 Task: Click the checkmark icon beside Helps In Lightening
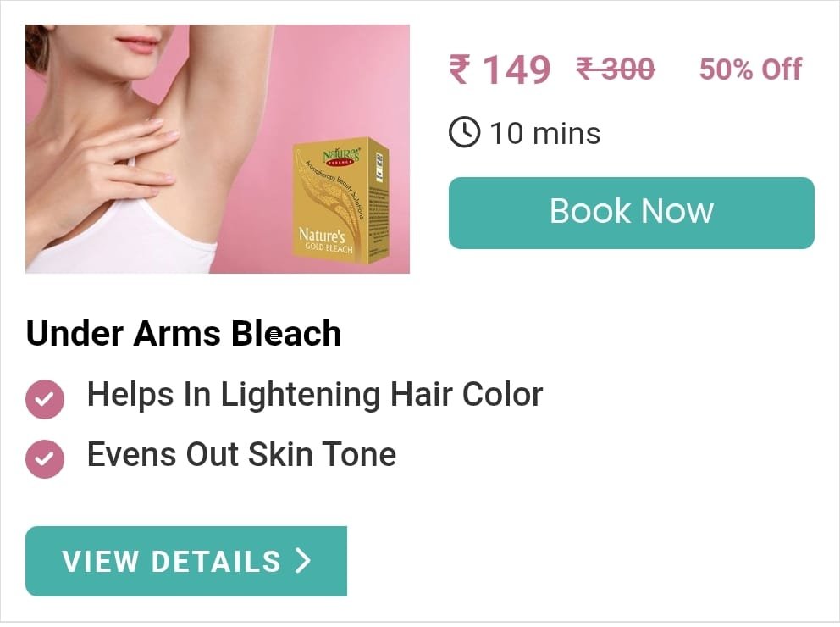click(x=45, y=399)
